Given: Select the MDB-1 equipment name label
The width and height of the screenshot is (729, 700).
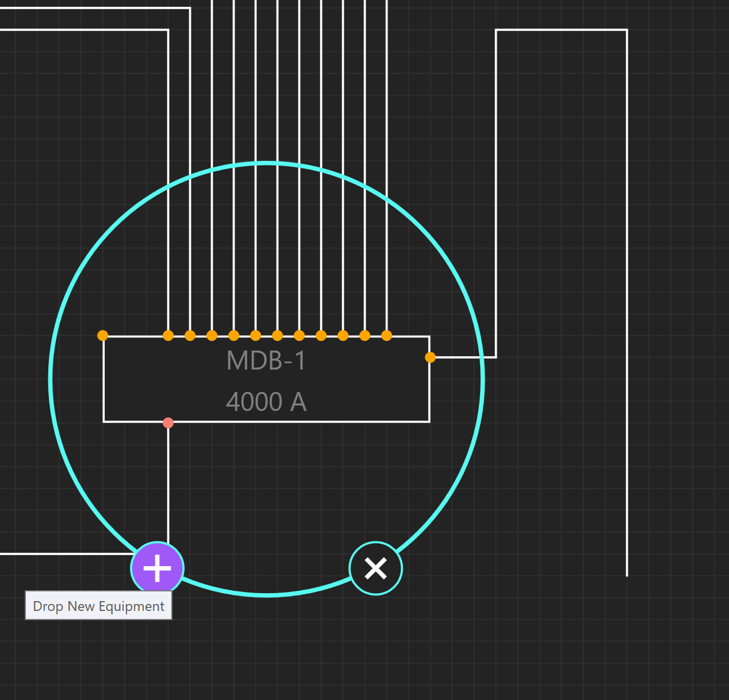Looking at the screenshot, I should (x=266, y=361).
